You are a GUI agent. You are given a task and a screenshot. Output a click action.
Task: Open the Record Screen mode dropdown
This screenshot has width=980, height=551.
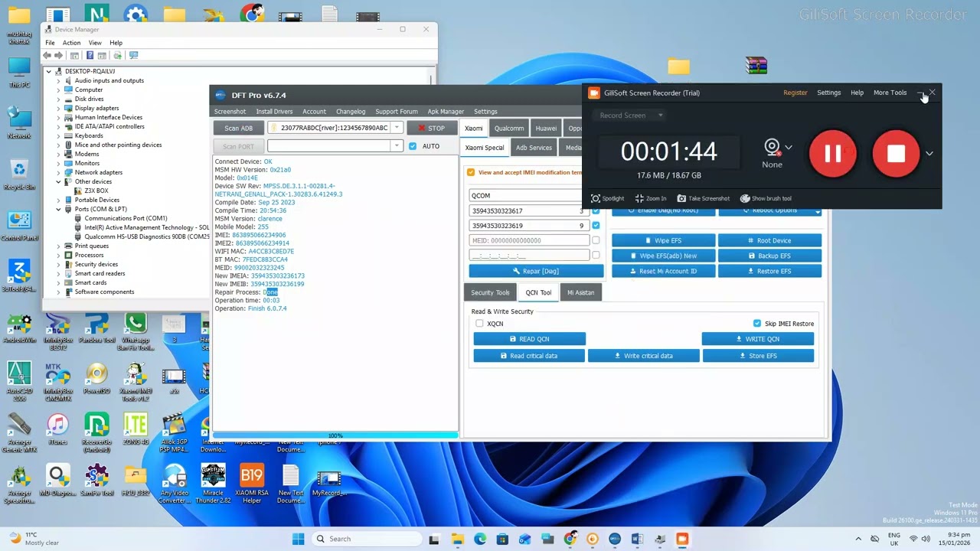[x=631, y=116]
